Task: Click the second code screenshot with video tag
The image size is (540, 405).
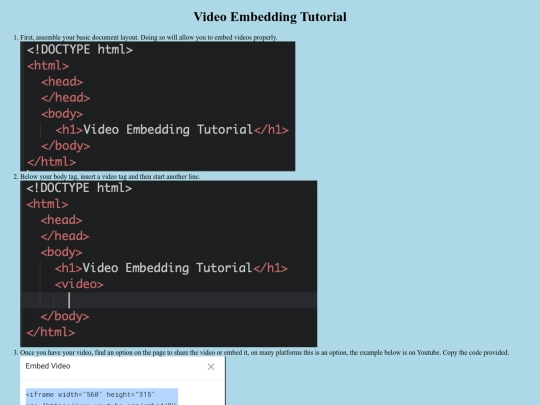Action: (x=169, y=263)
